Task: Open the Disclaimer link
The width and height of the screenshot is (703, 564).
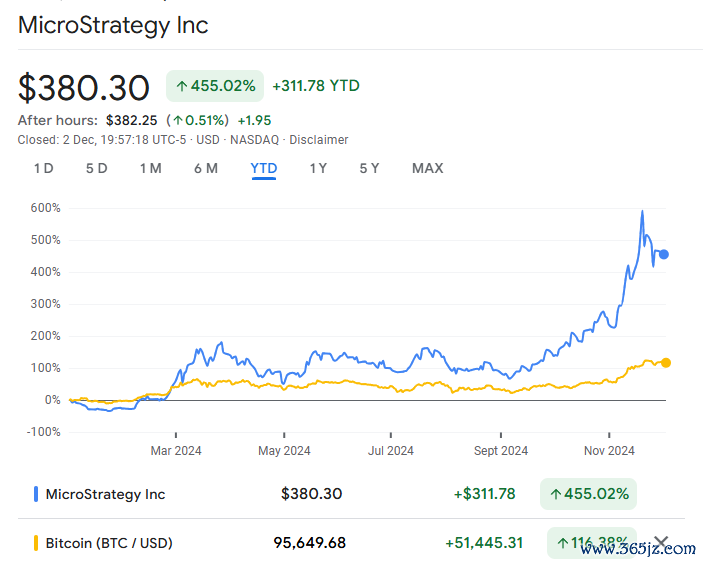Action: [318, 140]
